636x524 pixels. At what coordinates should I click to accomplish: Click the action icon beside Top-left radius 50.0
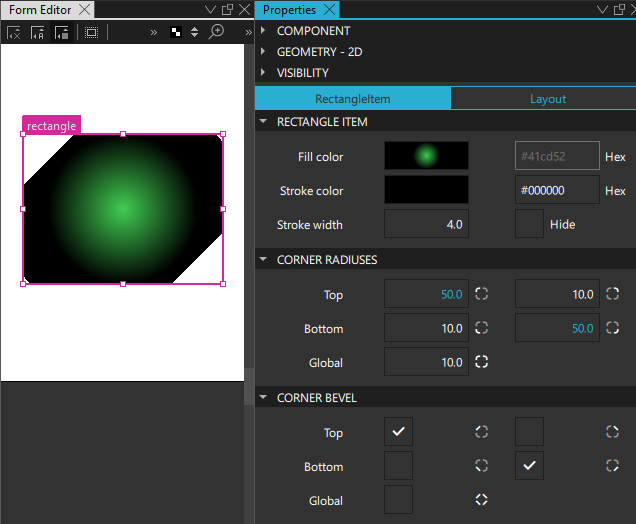coord(482,294)
